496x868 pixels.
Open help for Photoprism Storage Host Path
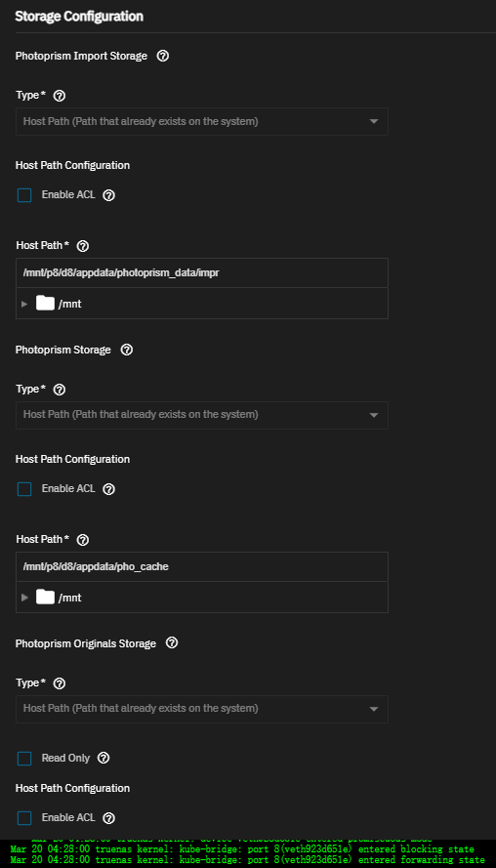[82, 540]
